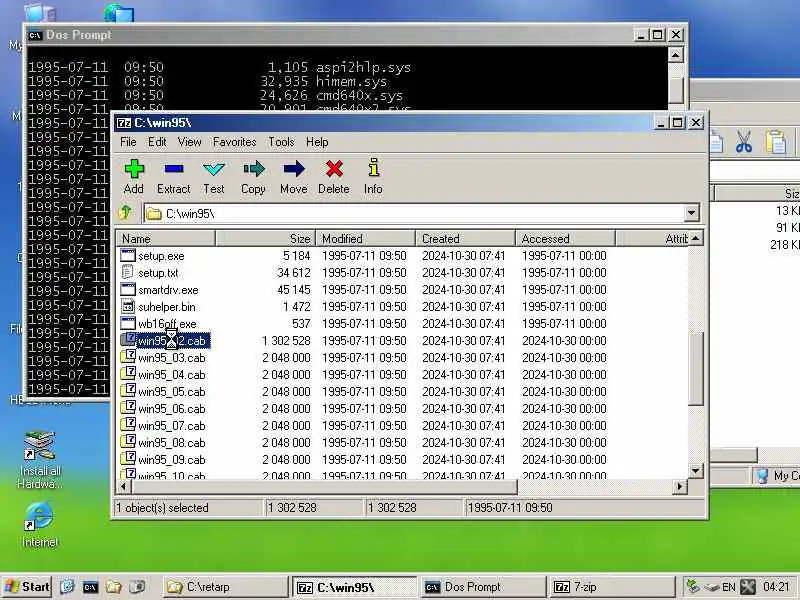This screenshot has width=800, height=600.
Task: Open the Tools menu
Action: pyautogui.click(x=282, y=142)
